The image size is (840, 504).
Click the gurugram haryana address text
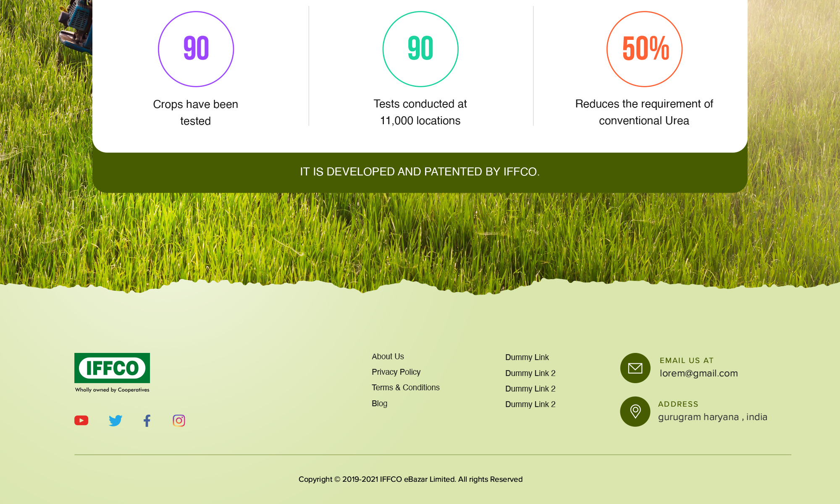[x=712, y=417]
